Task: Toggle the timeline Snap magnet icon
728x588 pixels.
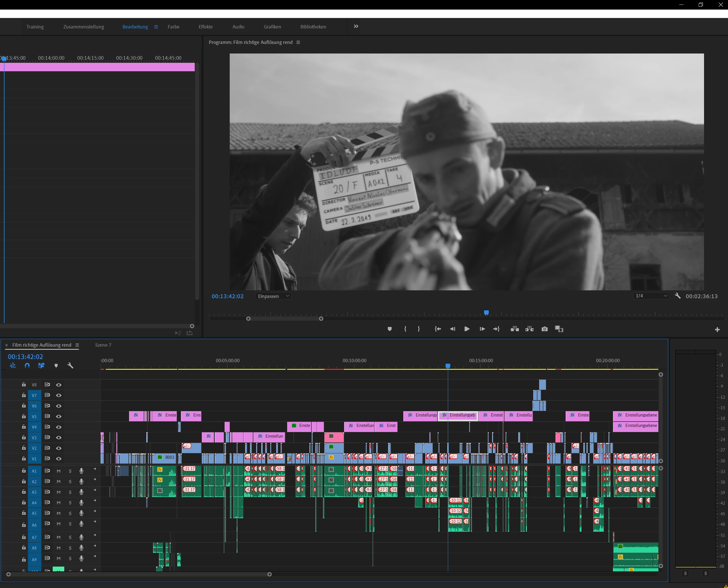Action: tap(27, 366)
